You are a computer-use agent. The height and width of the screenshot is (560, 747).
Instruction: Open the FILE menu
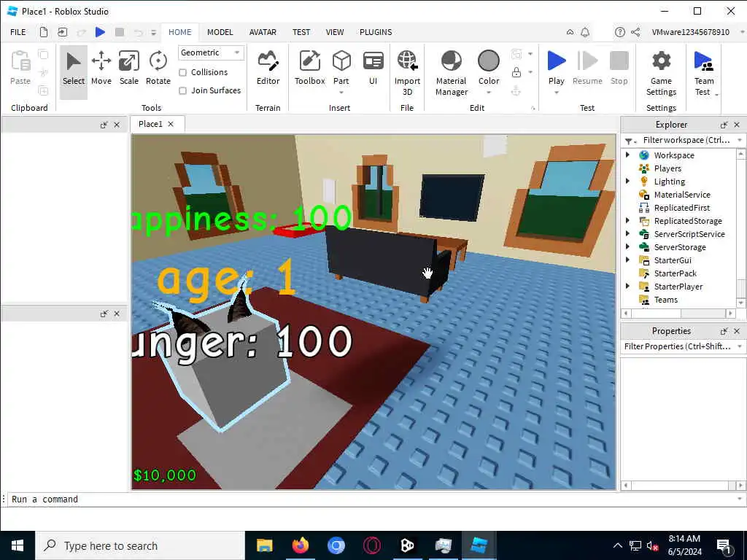coord(18,32)
